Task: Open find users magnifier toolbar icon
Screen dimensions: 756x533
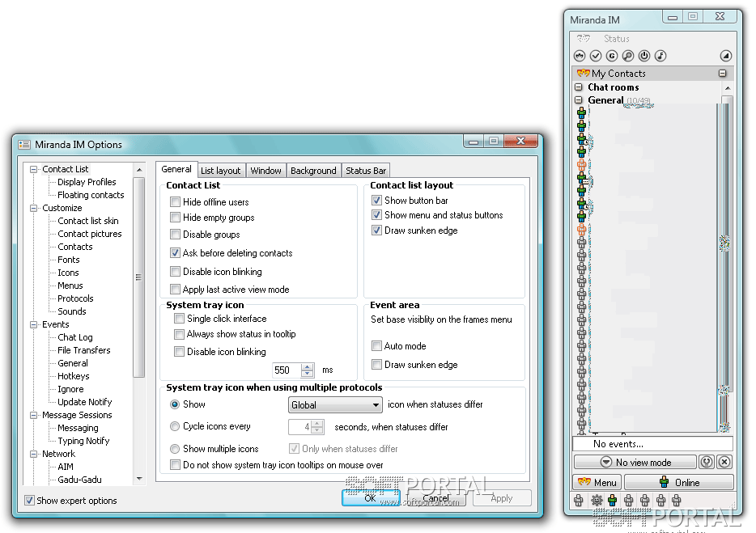Action: [x=628, y=56]
